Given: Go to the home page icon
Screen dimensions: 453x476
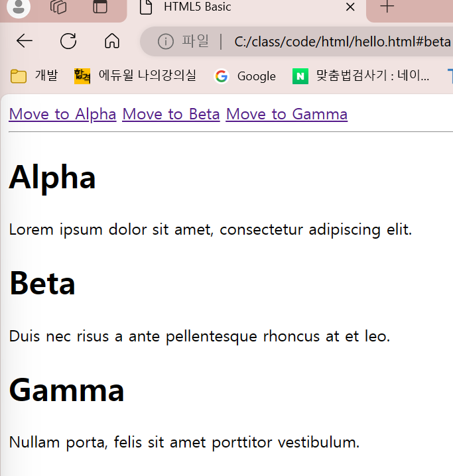Looking at the screenshot, I should pos(112,41).
